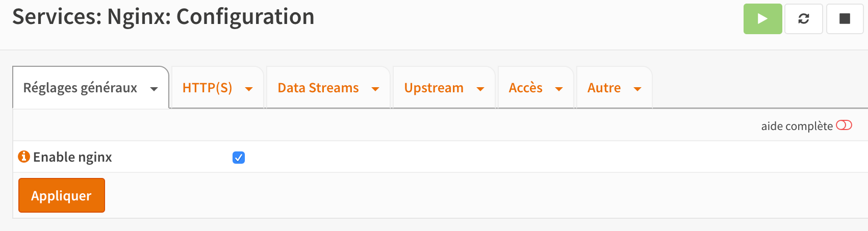The height and width of the screenshot is (231, 868).
Task: Open the Accès dropdown arrow
Action: pos(559,89)
